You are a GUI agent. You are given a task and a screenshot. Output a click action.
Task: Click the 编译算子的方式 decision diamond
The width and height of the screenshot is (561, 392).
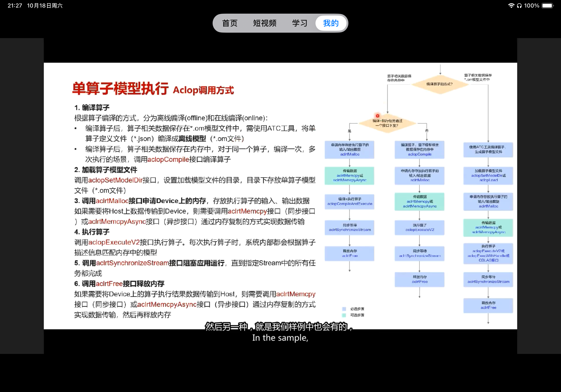coord(440,84)
